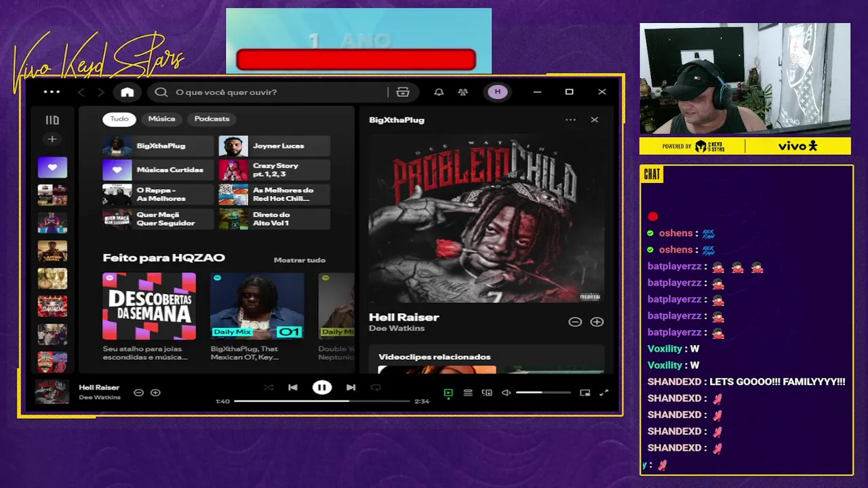Viewport: 868px width, 488px height.
Task: Open the miniplayer icon
Action: pyautogui.click(x=585, y=392)
